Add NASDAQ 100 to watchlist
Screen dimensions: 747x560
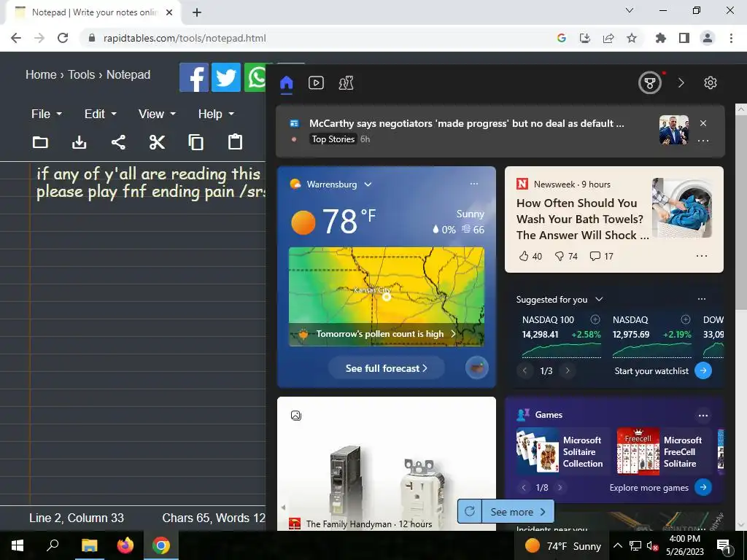click(x=595, y=319)
